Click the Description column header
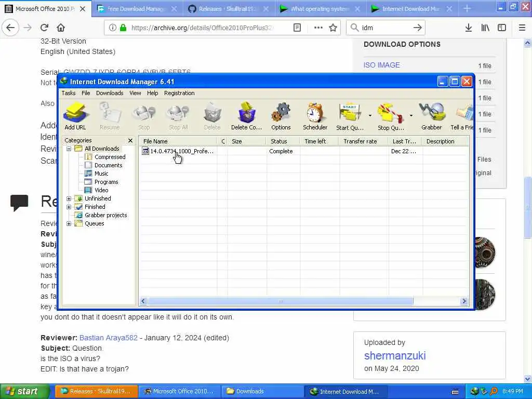The height and width of the screenshot is (399, 532). click(x=445, y=141)
